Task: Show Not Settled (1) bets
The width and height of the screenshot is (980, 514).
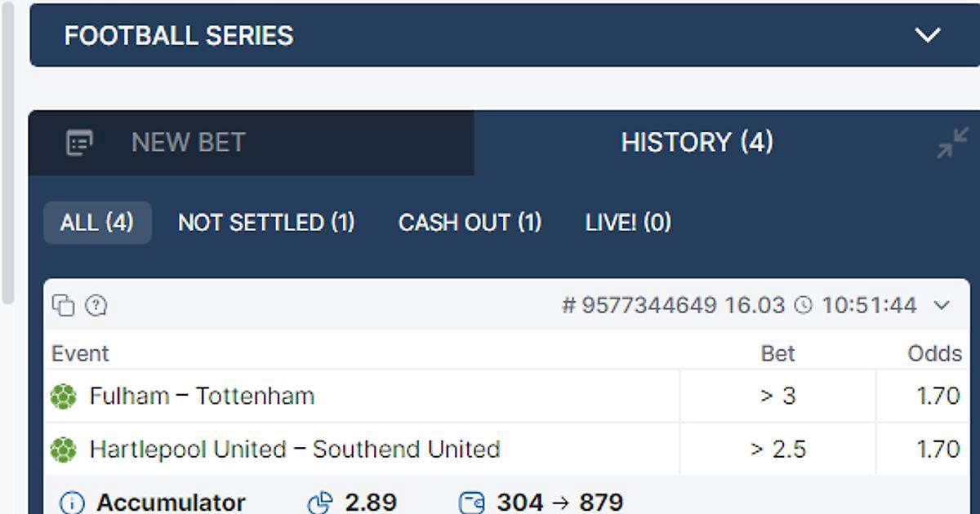Action: [x=266, y=223]
